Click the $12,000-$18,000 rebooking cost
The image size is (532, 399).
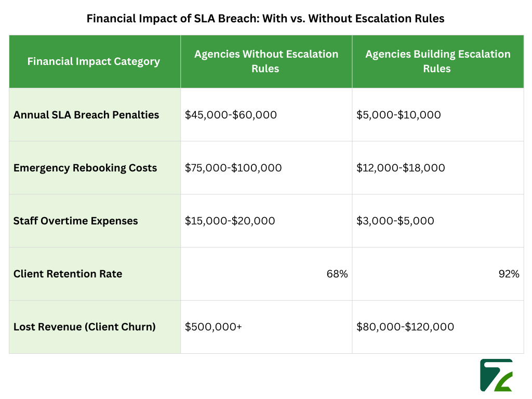click(401, 168)
